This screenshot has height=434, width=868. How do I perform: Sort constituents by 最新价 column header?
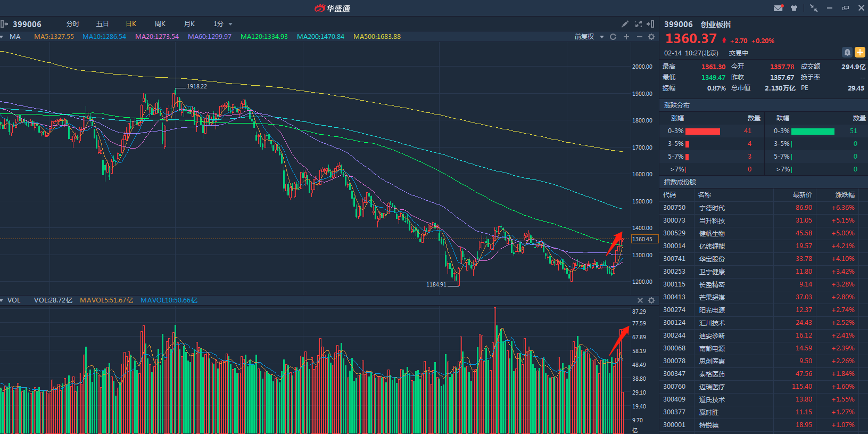tap(803, 195)
